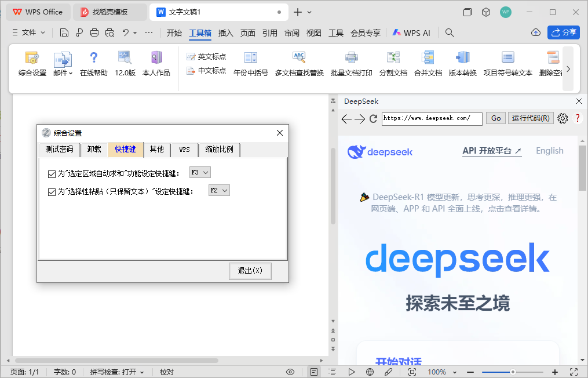
Task: Switch to 插入 ribbon tab
Action: coord(225,33)
